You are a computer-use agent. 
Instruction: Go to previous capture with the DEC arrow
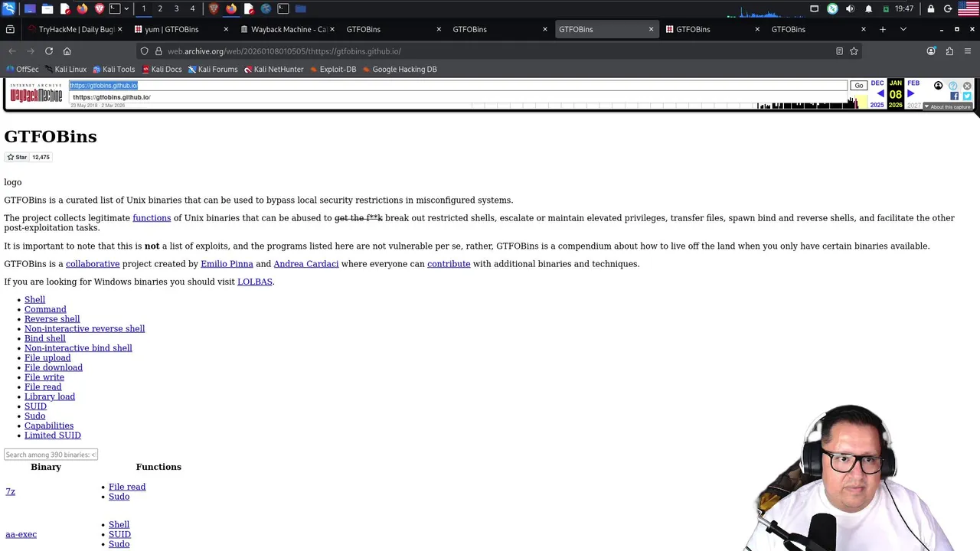click(880, 93)
